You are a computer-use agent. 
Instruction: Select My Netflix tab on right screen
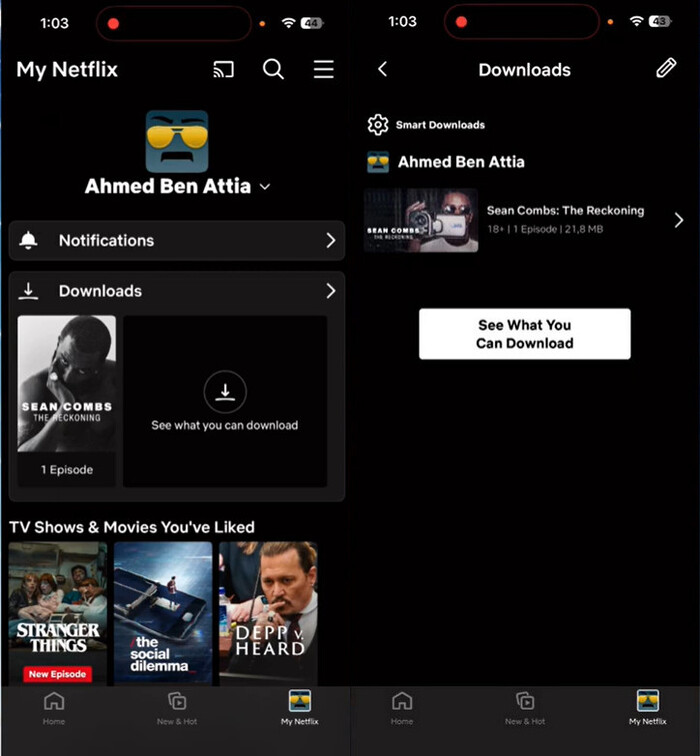pyautogui.click(x=647, y=708)
